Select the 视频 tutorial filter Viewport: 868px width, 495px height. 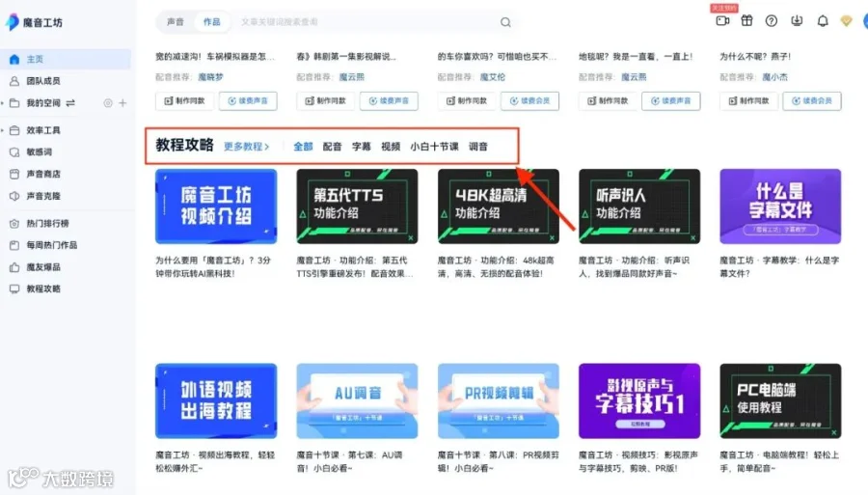391,147
